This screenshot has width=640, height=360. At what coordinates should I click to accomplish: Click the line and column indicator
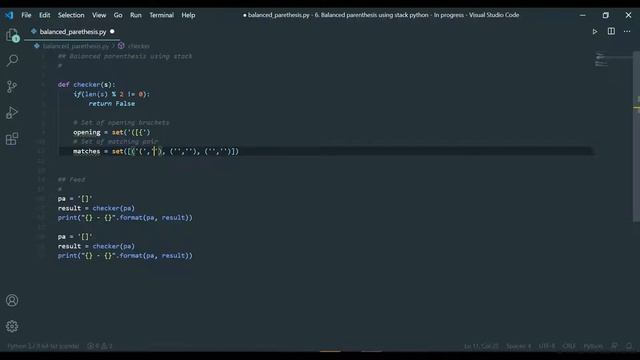[x=481, y=346]
